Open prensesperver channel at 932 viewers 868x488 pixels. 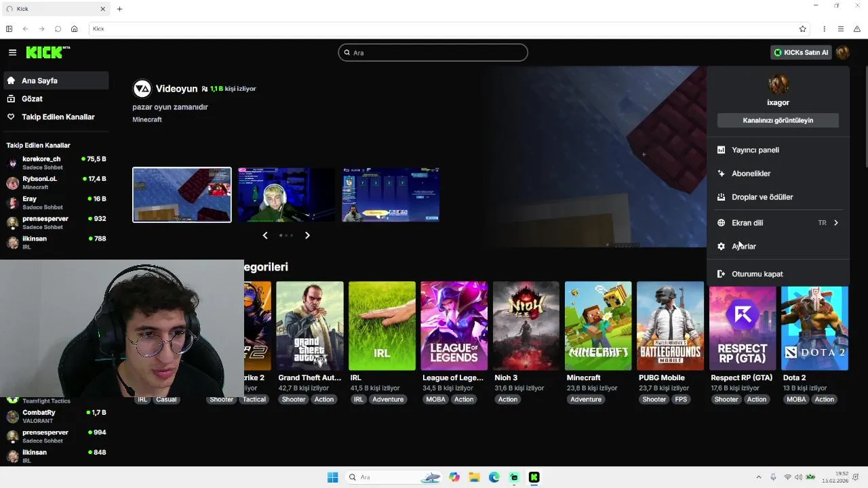(56, 222)
